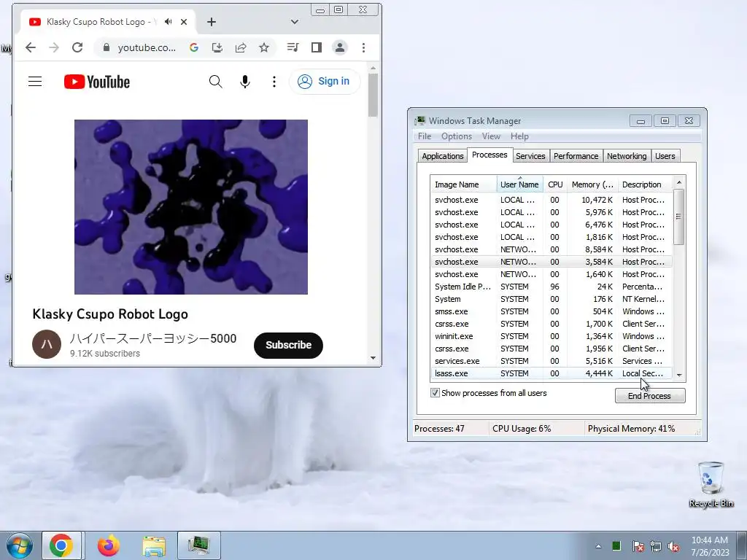Open the ハイパースーパーヨッシー5000 channel link

[x=153, y=338]
